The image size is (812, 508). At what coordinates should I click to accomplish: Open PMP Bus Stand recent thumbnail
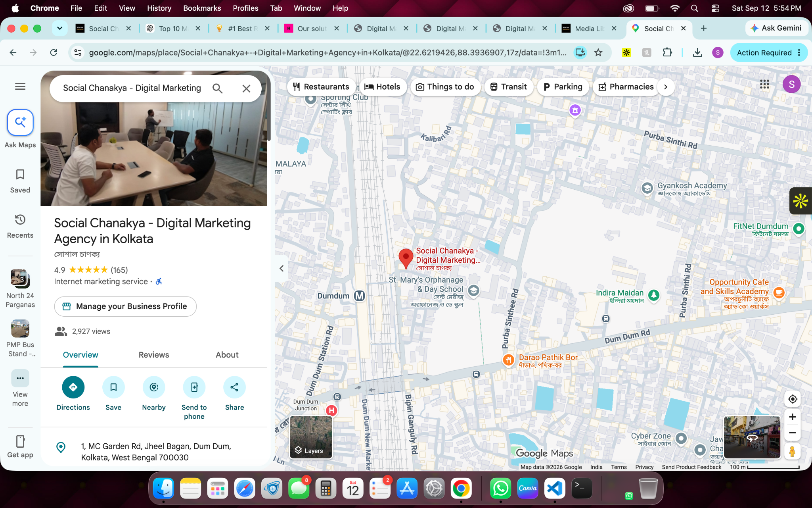click(x=20, y=328)
